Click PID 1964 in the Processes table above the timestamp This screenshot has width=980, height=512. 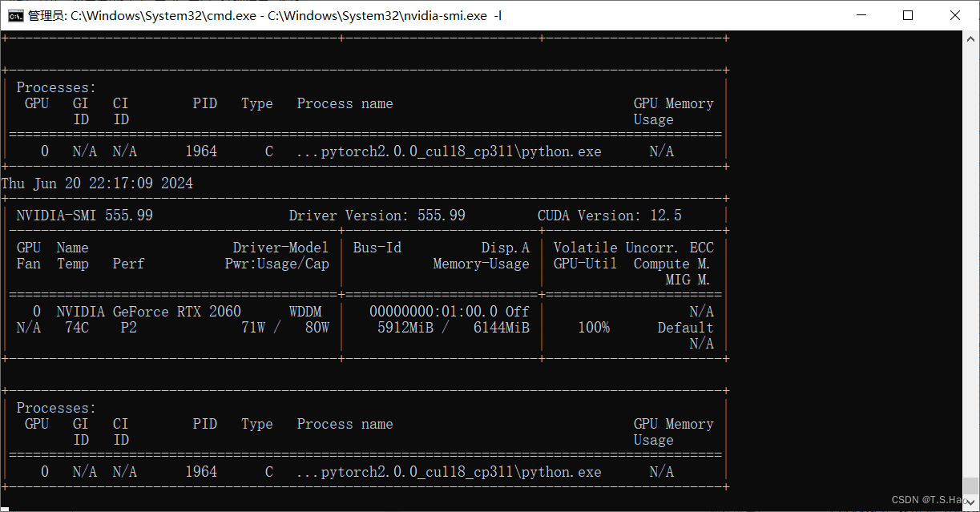(x=201, y=151)
